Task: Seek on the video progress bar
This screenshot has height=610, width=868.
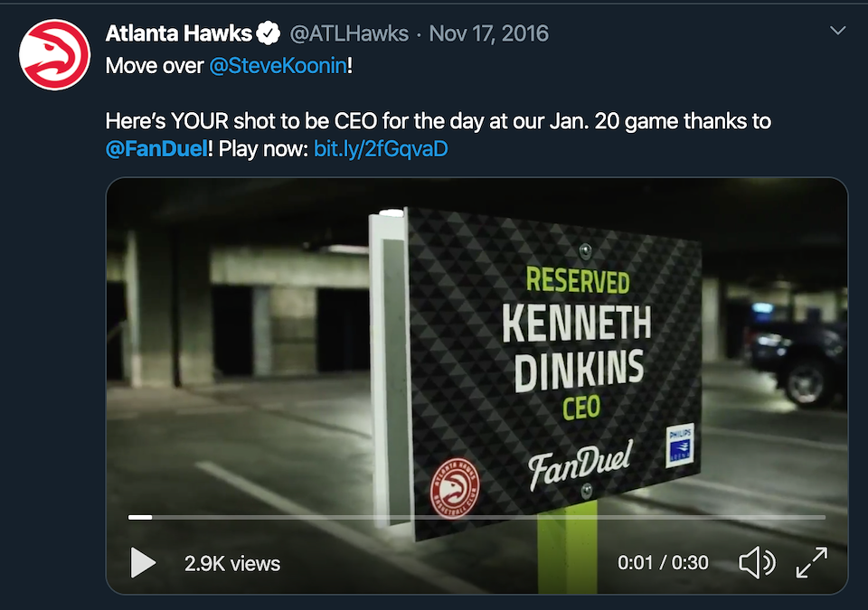Action: 476,517
